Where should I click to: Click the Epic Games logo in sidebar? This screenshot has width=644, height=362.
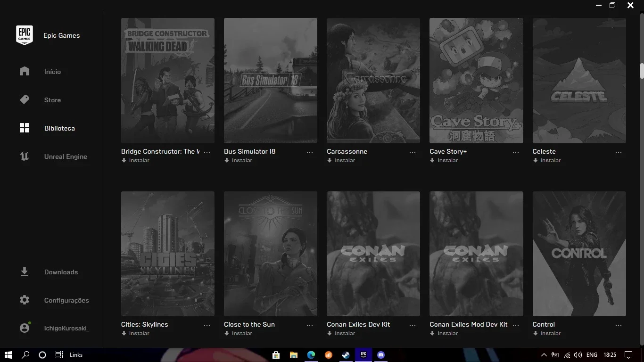(x=25, y=35)
